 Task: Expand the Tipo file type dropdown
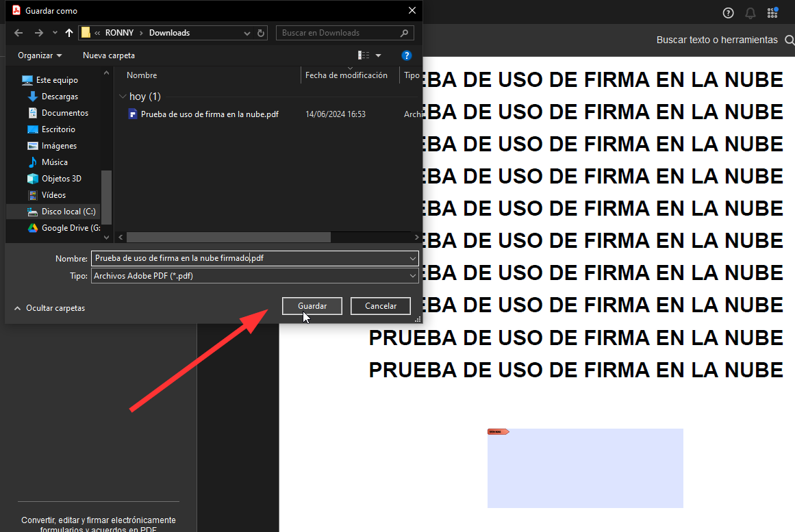coord(412,275)
